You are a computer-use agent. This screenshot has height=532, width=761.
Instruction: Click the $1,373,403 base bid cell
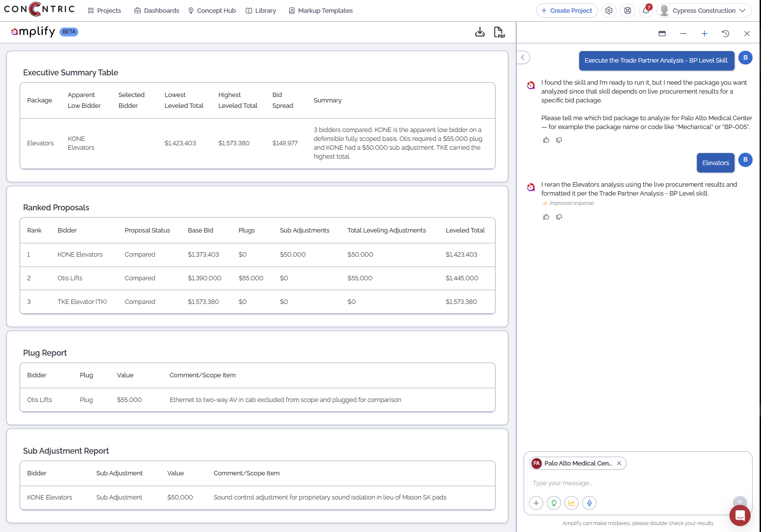203,255
